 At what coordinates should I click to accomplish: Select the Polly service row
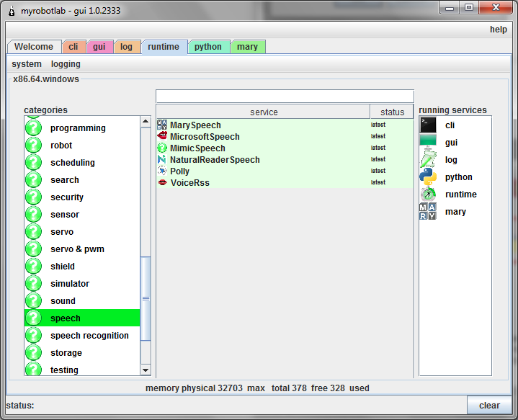[x=285, y=171]
